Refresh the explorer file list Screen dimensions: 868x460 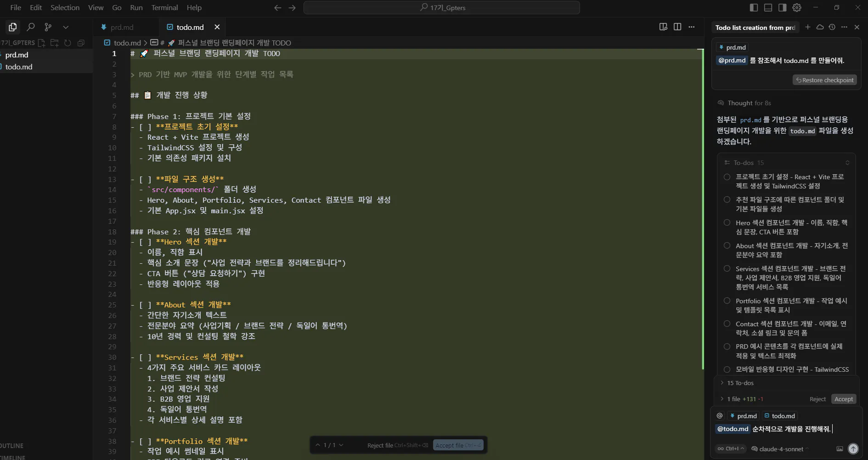coord(68,43)
